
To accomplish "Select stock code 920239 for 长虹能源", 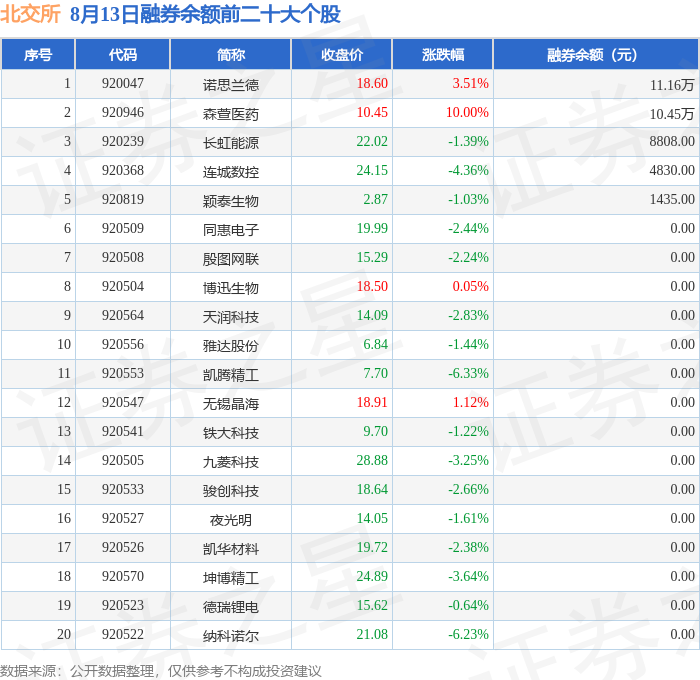I will pyautogui.click(x=123, y=142).
